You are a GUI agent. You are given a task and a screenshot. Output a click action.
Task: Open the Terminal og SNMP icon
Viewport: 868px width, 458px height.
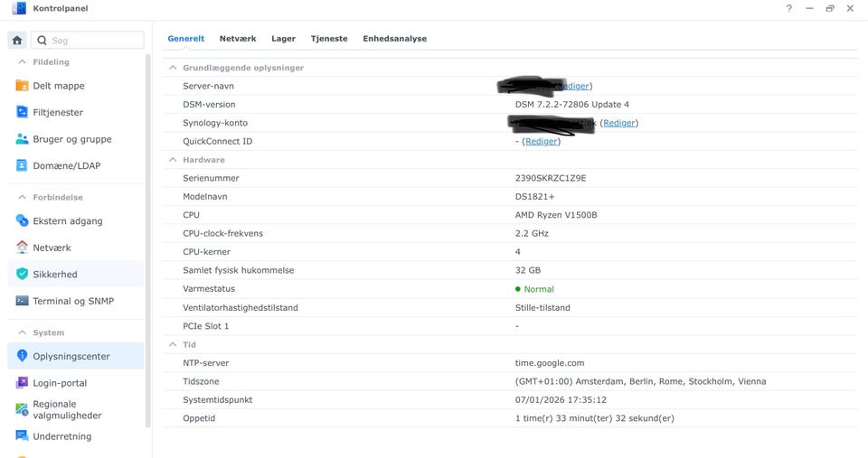(22, 301)
